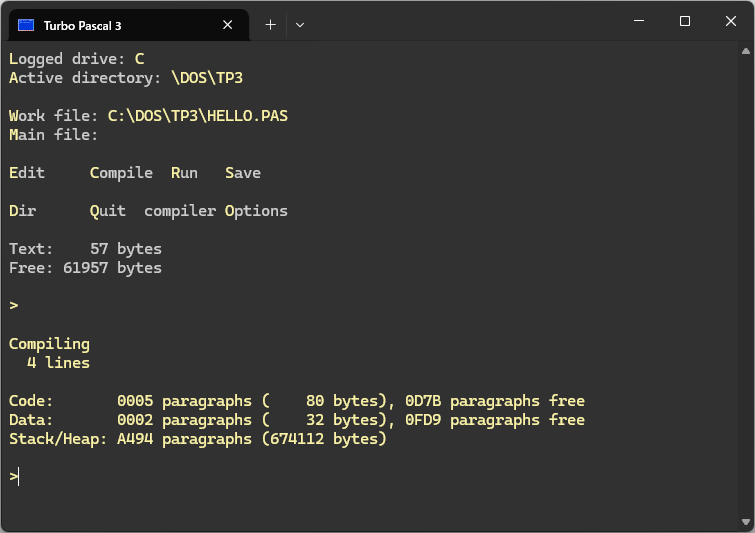Pick the Compile menu command

click(121, 173)
